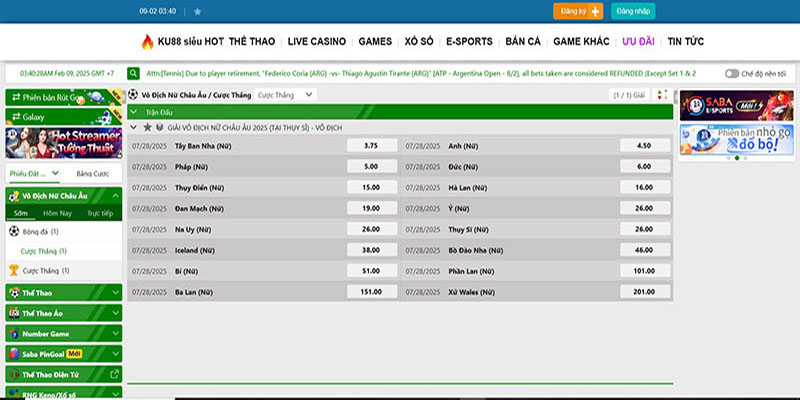The image size is (800, 400).
Task: Open the Saba E-Sports banner
Action: point(721,106)
